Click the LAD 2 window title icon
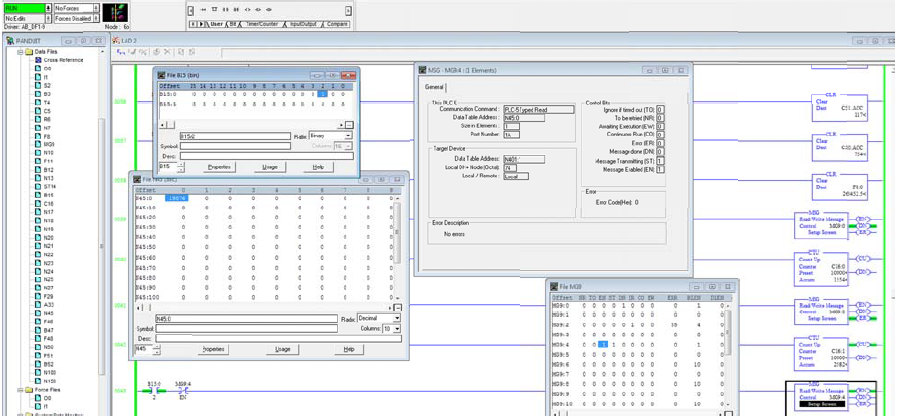 point(115,41)
